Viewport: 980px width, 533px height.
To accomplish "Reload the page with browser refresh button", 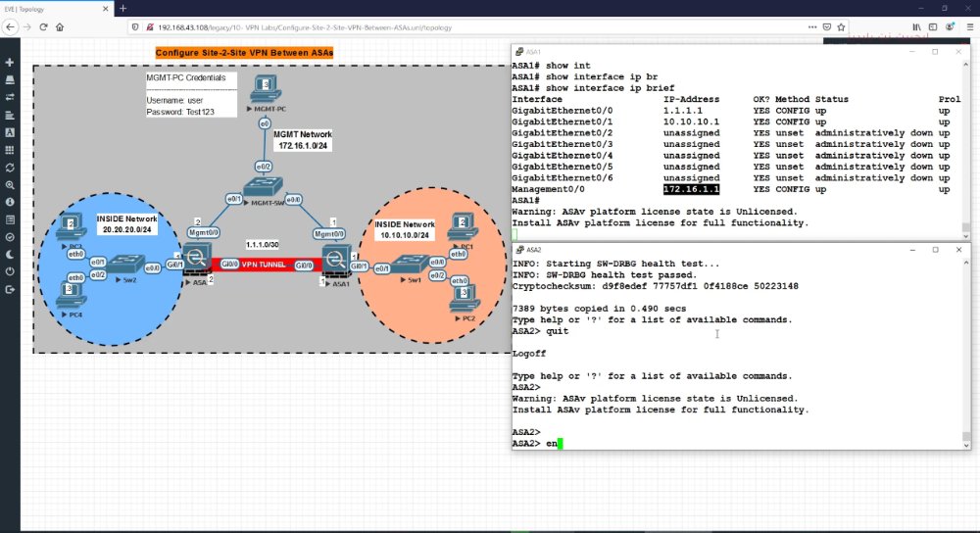I will click(43, 26).
